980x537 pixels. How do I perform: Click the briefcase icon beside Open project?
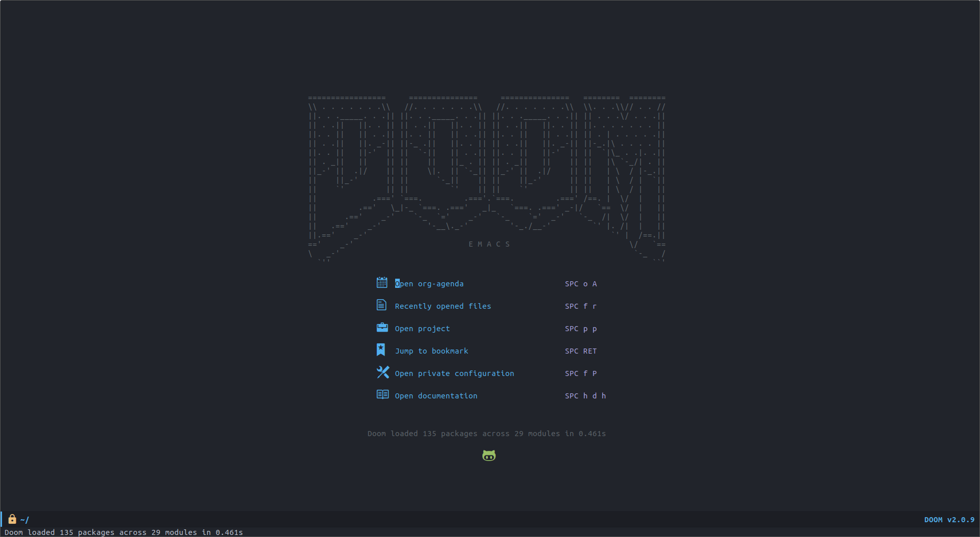[x=381, y=328]
